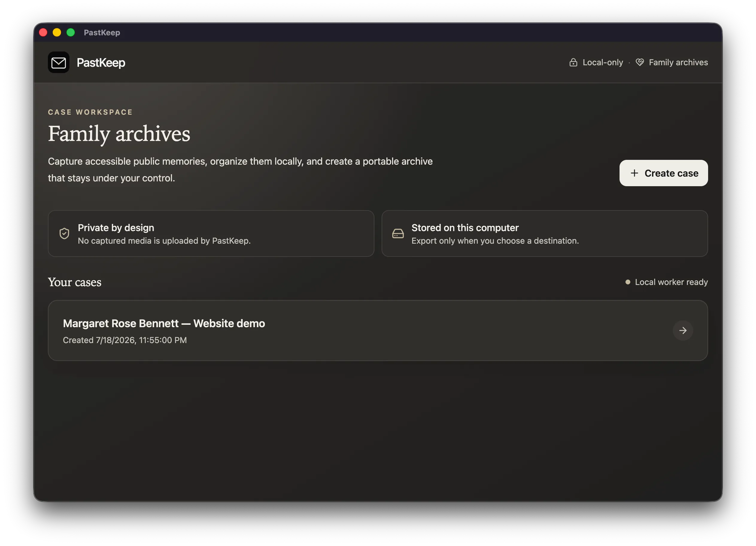756x546 pixels.
Task: Click the Local-only header label
Action: [603, 62]
